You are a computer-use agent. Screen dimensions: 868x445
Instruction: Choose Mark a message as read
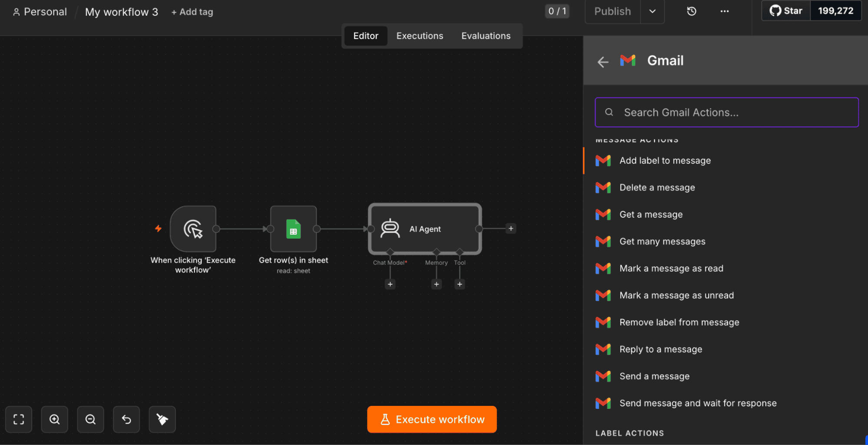pyautogui.click(x=725, y=269)
